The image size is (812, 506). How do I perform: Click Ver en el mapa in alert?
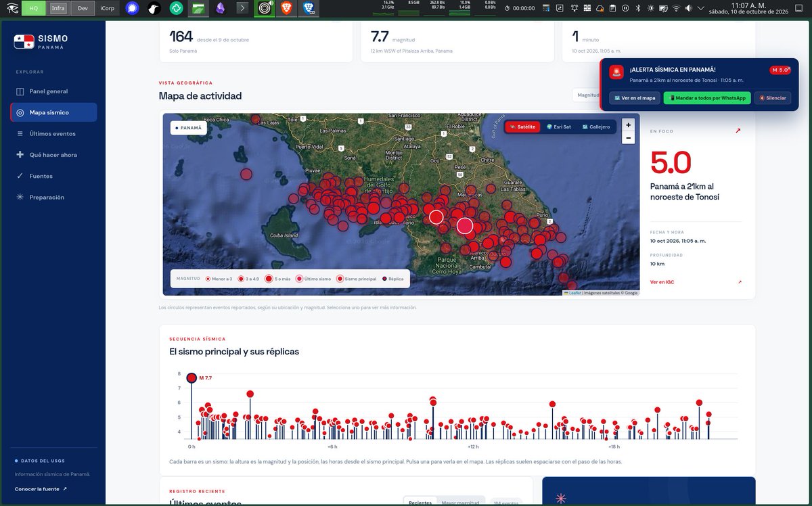tap(635, 98)
